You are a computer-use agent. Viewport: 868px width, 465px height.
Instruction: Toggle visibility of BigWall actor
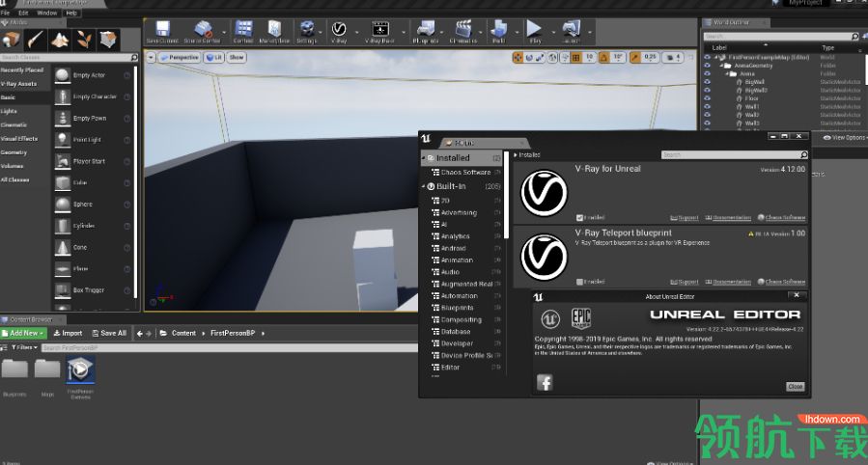tap(707, 82)
